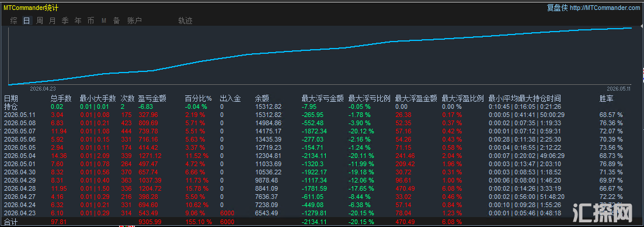Open the 季 quarterly tab
The height and width of the screenshot is (227, 644).
click(x=65, y=20)
